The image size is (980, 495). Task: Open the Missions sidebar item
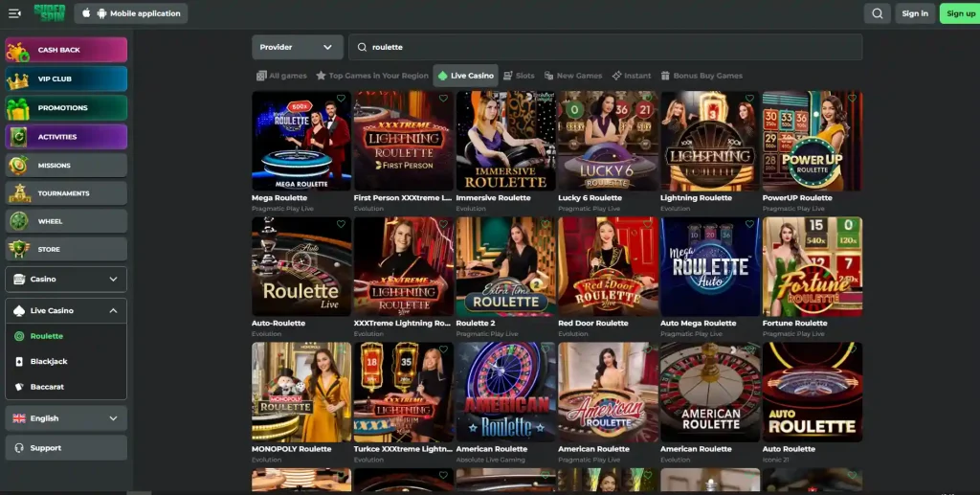66,165
